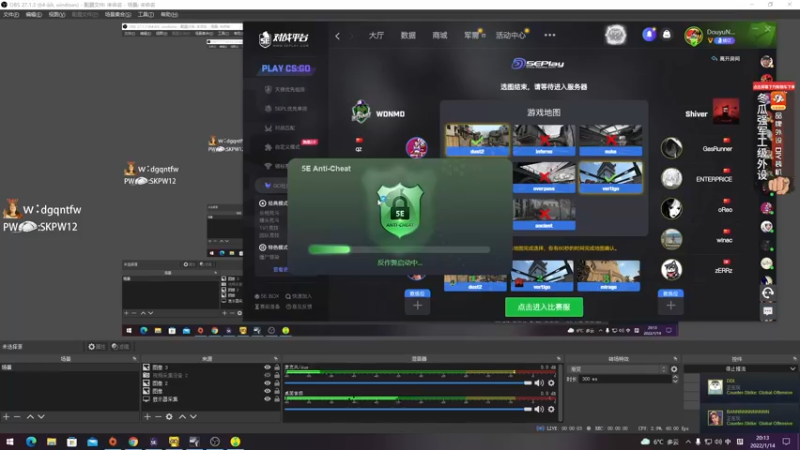The image size is (800, 450).
Task: Toggle lock on 视频采集设备 2 source
Action: point(277,375)
